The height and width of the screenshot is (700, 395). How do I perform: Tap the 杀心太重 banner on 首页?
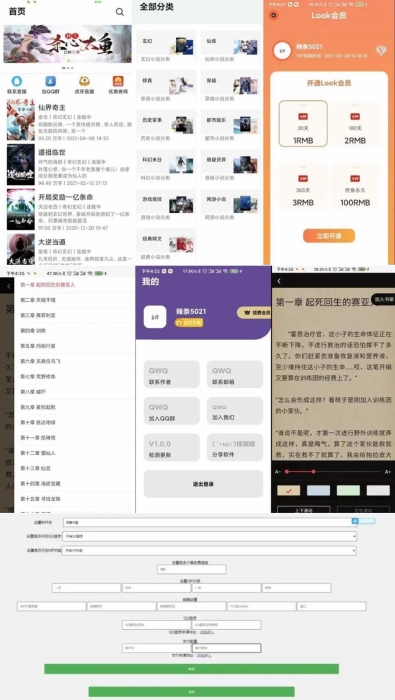(67, 44)
